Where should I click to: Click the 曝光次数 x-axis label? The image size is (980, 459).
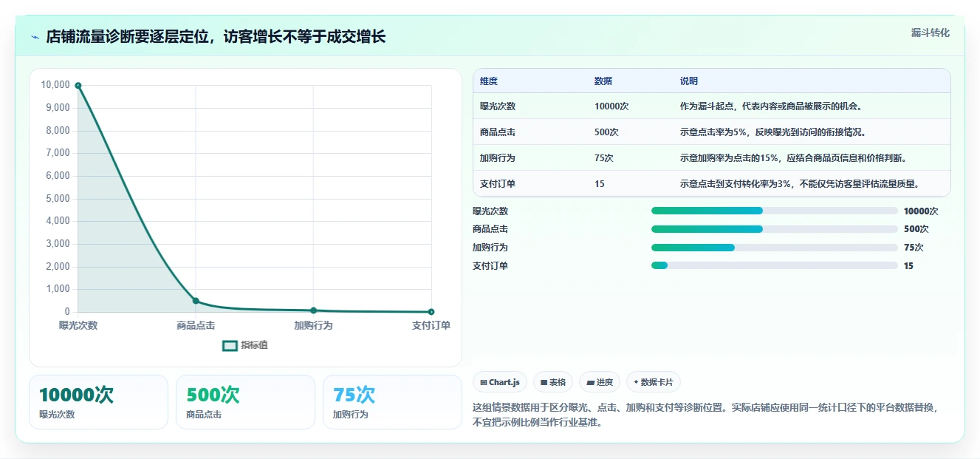click(78, 325)
